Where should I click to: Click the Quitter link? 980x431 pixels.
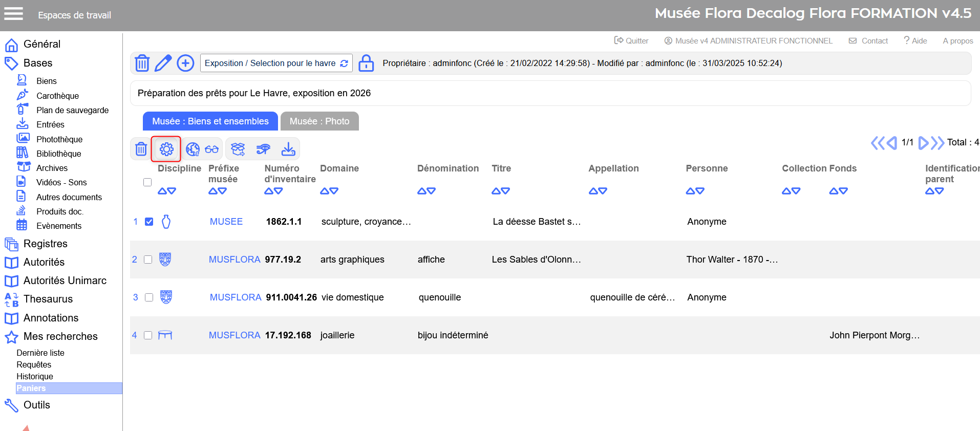[x=631, y=41]
